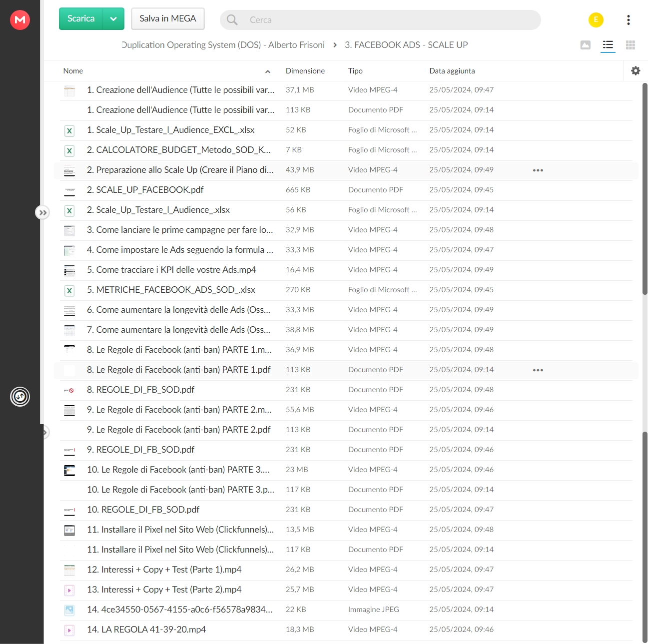Sort by Data aggiunta column header
This screenshot has width=648, height=644.
(452, 71)
